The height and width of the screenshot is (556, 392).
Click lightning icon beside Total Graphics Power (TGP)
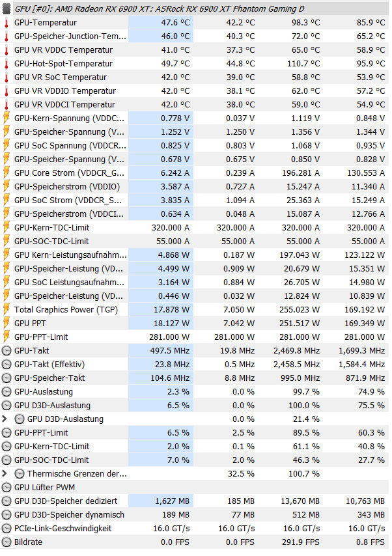(x=7, y=310)
